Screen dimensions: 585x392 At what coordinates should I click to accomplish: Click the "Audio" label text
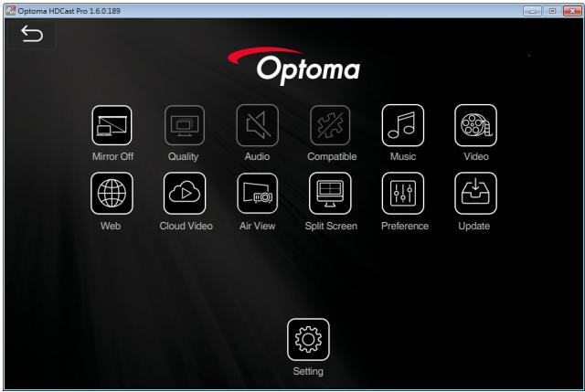coord(257,156)
